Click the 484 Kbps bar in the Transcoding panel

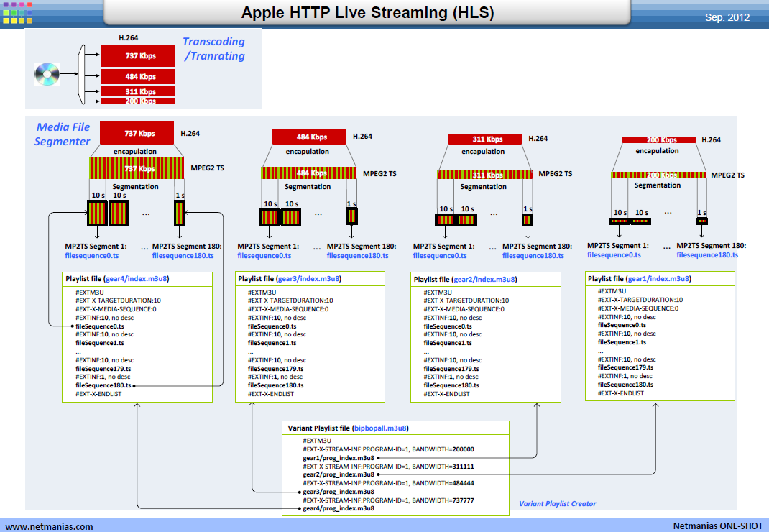click(x=138, y=76)
